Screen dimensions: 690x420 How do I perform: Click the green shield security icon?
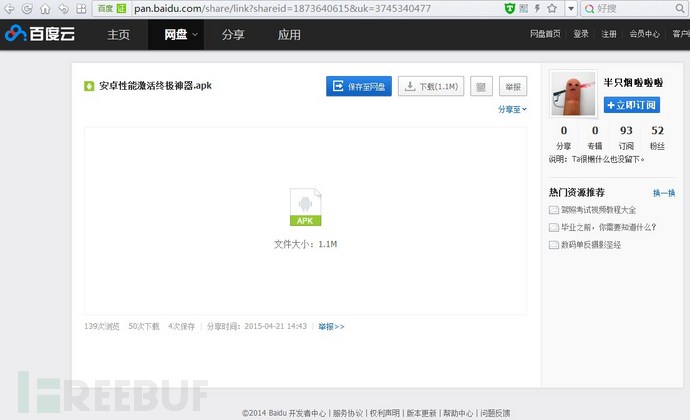510,8
